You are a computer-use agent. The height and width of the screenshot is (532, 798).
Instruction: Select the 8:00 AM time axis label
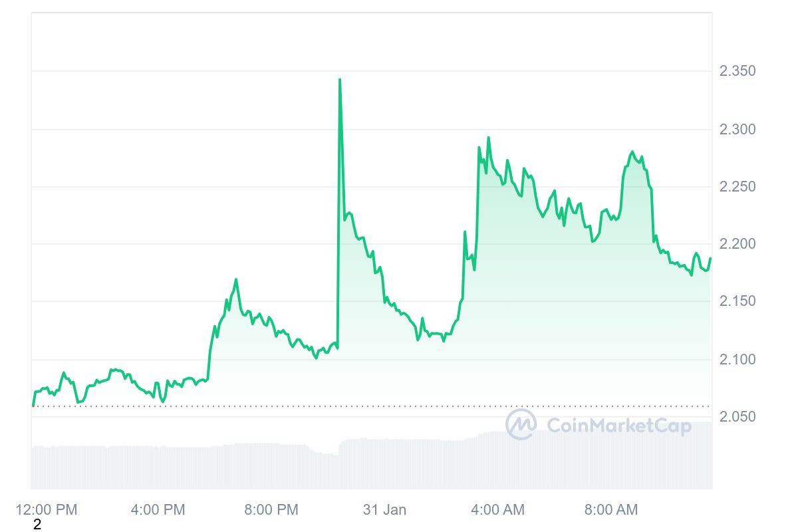(610, 510)
